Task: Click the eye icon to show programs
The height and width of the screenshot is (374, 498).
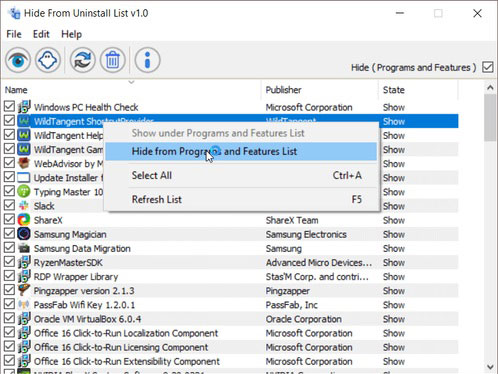Action: [18, 60]
